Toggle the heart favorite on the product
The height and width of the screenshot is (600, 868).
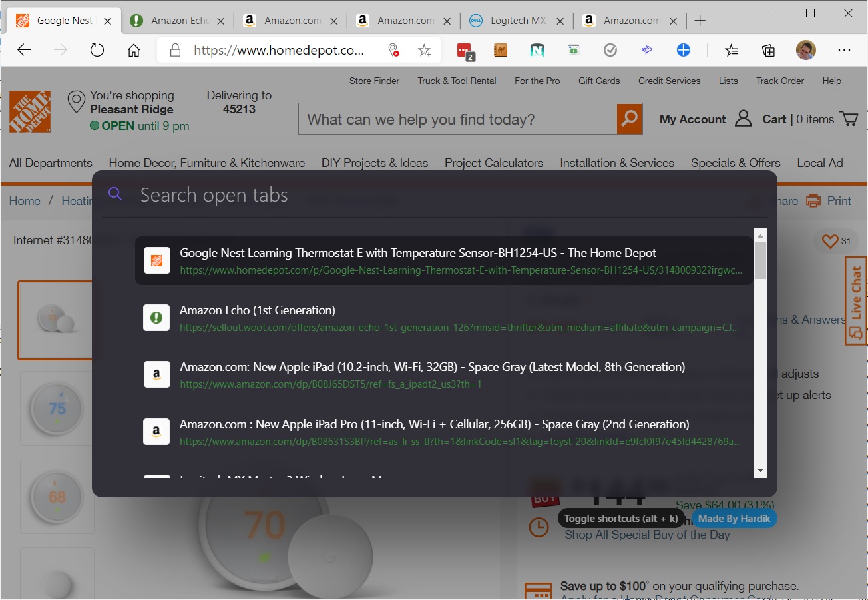click(830, 241)
